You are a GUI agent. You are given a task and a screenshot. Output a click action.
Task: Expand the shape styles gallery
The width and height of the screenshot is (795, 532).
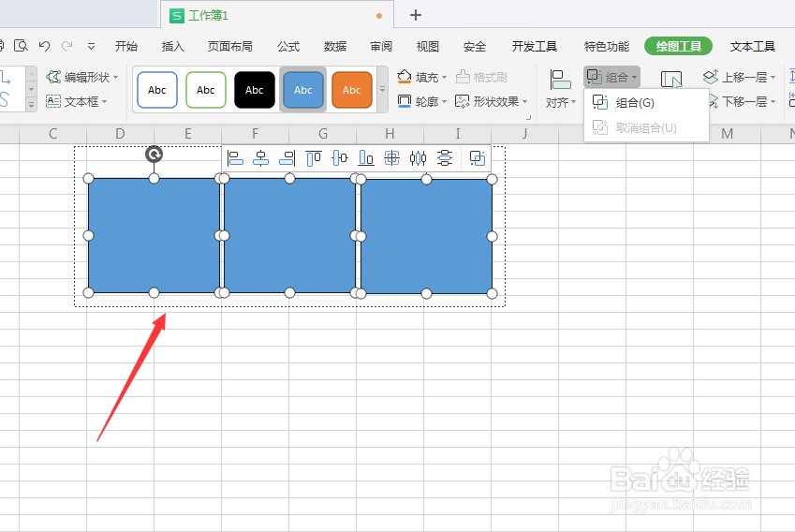(382, 89)
